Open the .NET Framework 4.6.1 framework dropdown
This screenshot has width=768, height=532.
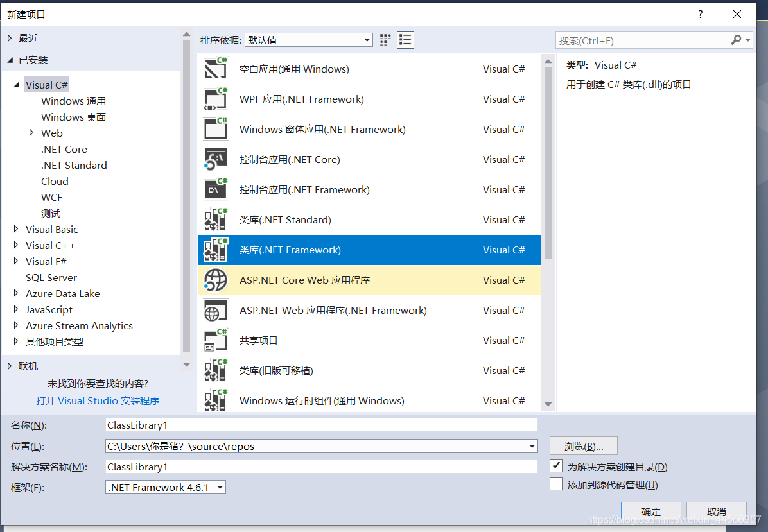[166, 488]
